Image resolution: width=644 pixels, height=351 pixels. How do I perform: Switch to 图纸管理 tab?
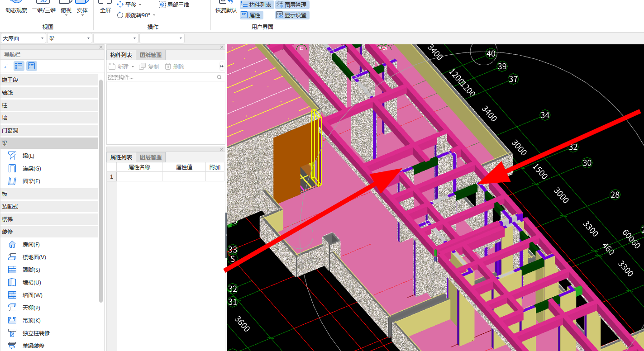pos(151,55)
